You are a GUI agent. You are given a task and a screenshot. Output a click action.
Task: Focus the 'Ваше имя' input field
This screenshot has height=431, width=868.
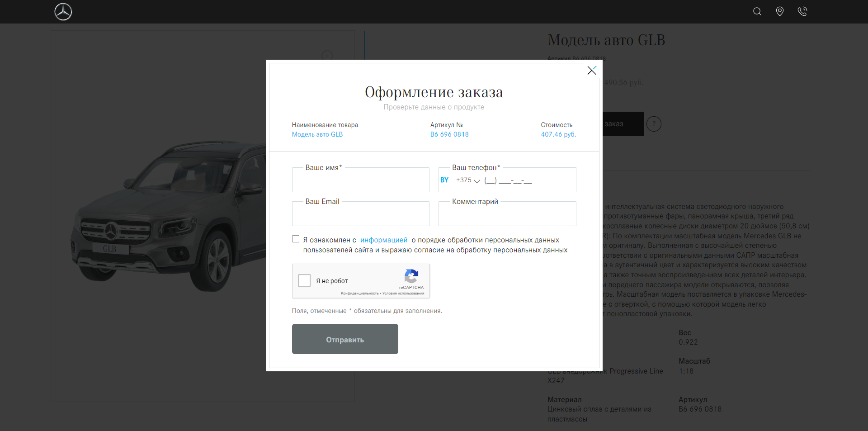point(360,180)
